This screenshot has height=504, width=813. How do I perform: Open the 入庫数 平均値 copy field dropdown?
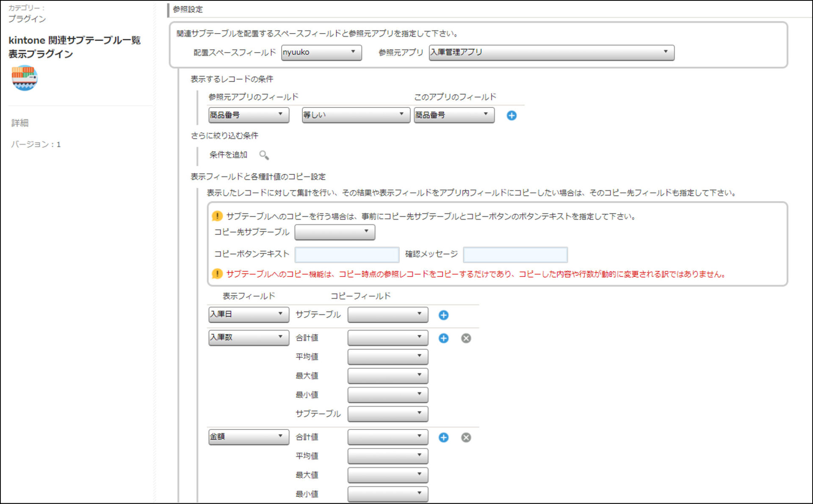[x=387, y=357]
